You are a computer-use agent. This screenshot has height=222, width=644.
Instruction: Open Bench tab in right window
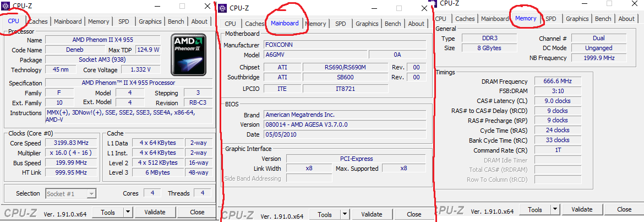[x=603, y=19]
